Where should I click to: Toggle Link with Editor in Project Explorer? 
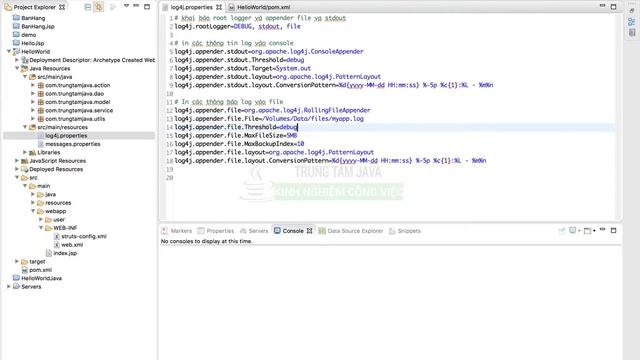tap(99, 7)
